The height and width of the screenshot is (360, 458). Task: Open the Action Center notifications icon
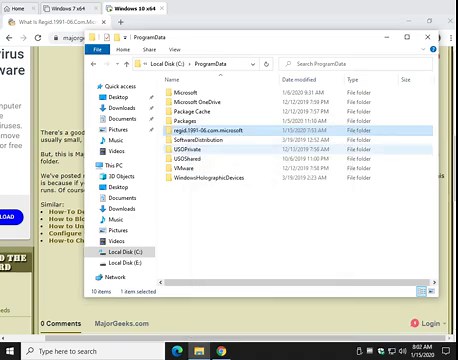tap(446, 351)
